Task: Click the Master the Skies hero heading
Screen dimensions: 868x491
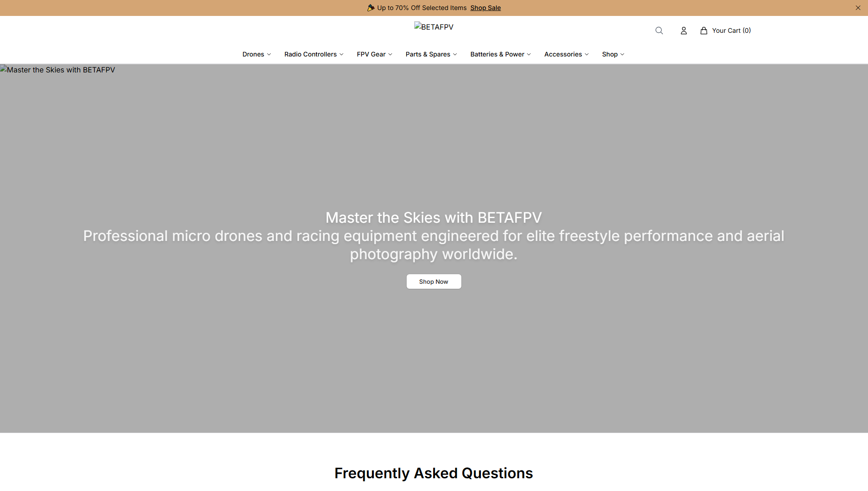Action: (434, 218)
